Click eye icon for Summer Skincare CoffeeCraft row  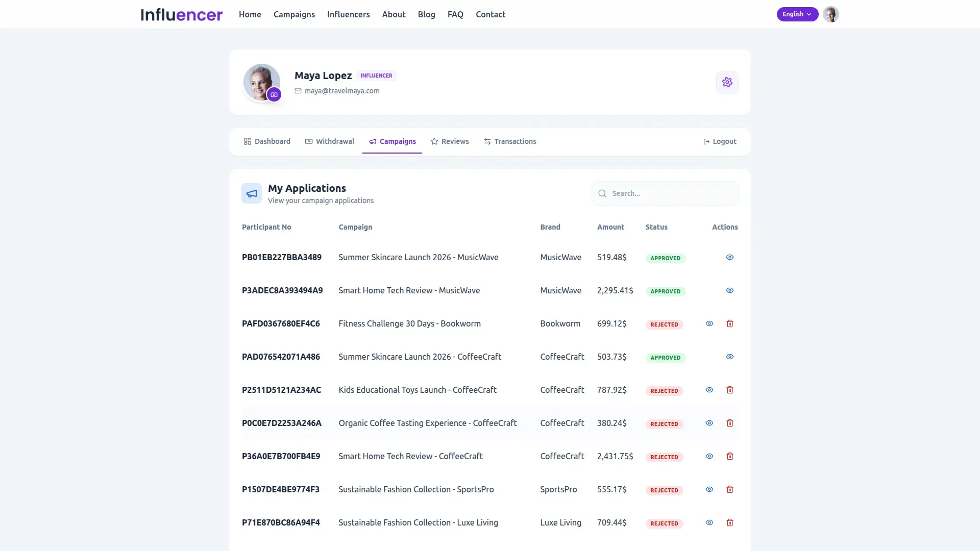click(x=729, y=357)
